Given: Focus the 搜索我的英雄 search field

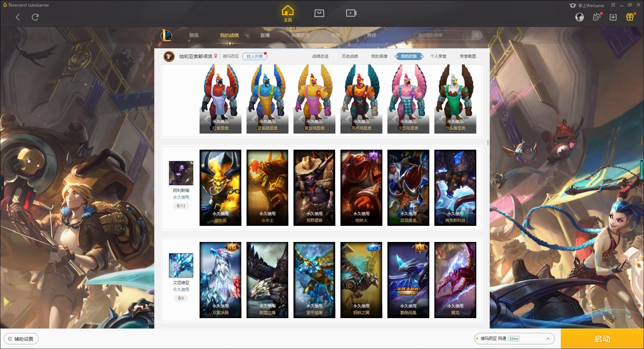Looking at the screenshot, I should coord(443,35).
